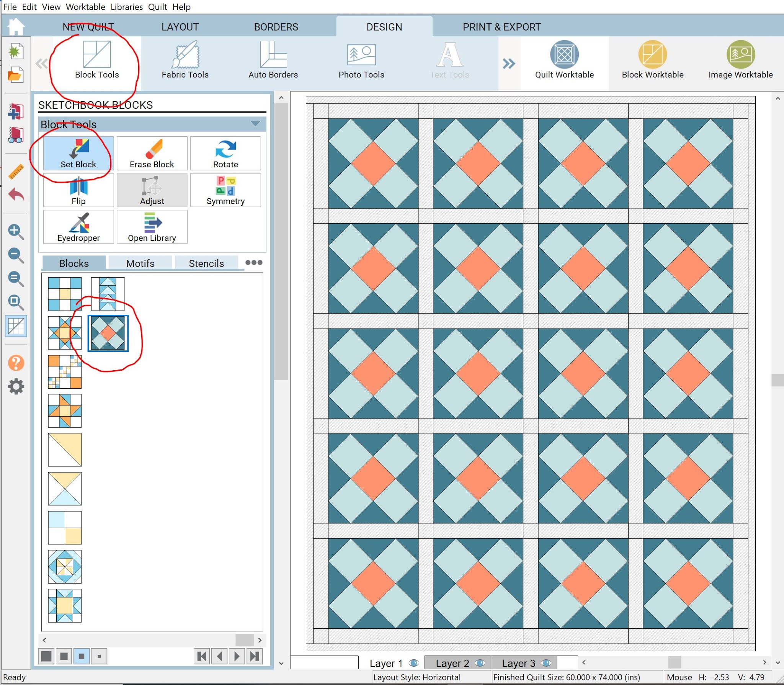Image resolution: width=784 pixels, height=685 pixels.
Task: Toggle Layer 1 visibility eye
Action: 415,662
